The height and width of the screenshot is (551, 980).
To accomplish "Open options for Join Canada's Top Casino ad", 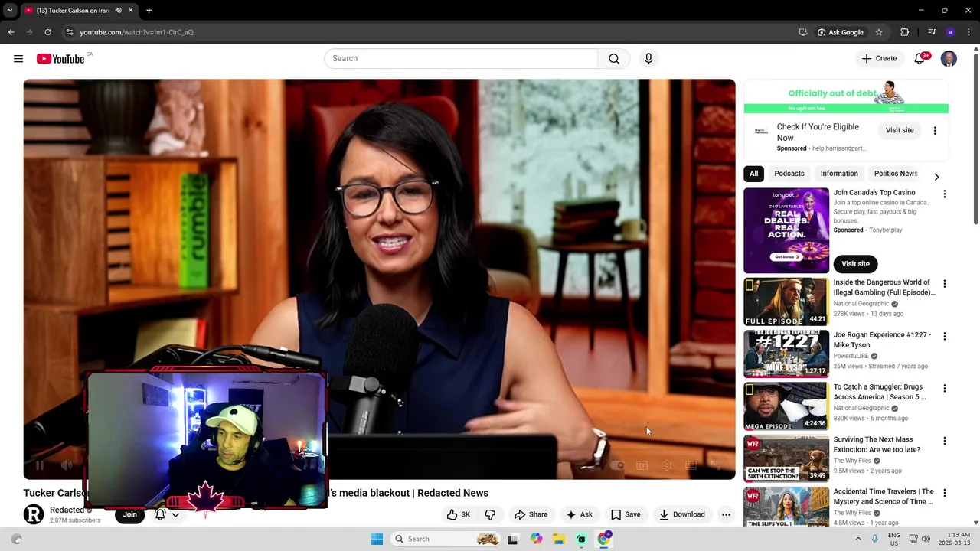I will 944,194.
